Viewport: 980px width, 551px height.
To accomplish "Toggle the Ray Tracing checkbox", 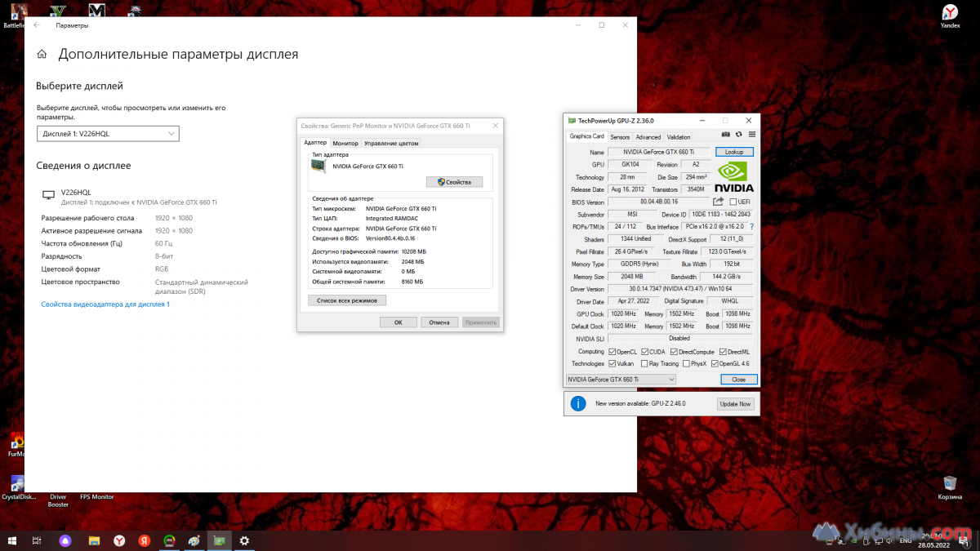I will (644, 364).
